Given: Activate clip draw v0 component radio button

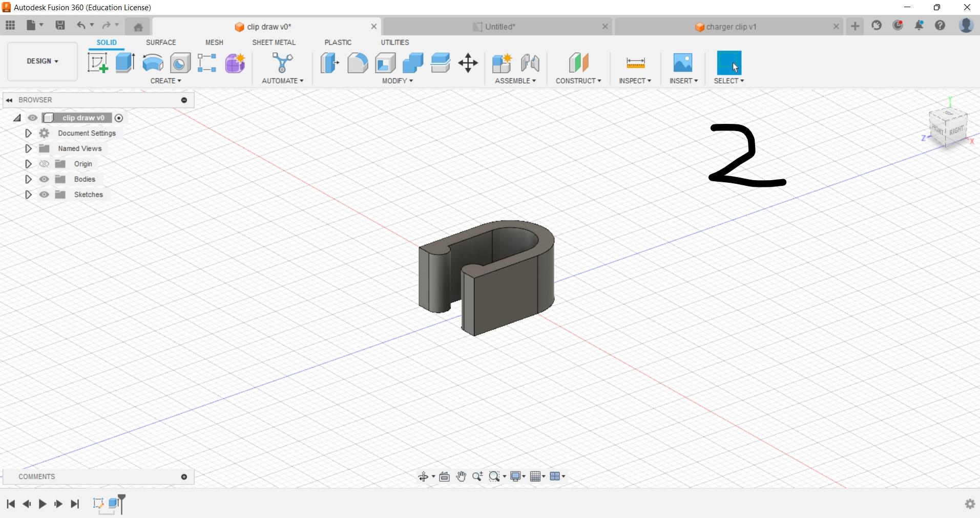Looking at the screenshot, I should tap(119, 118).
